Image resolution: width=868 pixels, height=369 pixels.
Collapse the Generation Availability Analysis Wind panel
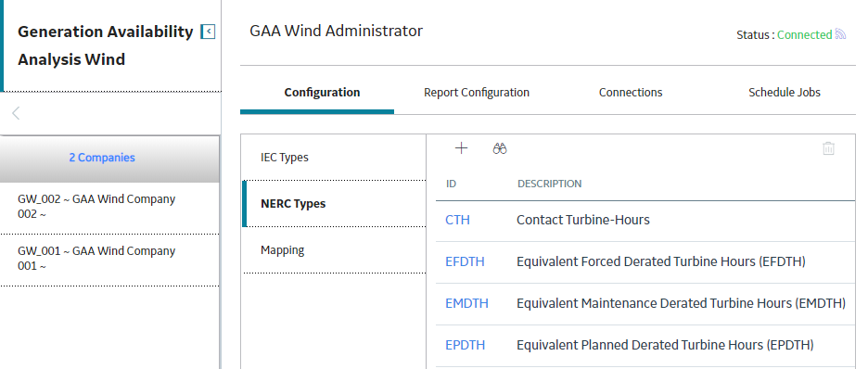pos(208,32)
